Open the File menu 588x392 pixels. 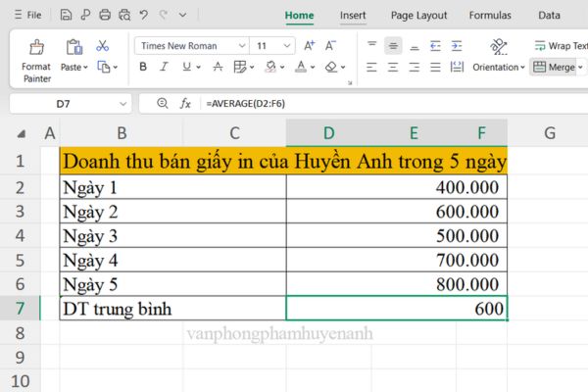click(27, 15)
